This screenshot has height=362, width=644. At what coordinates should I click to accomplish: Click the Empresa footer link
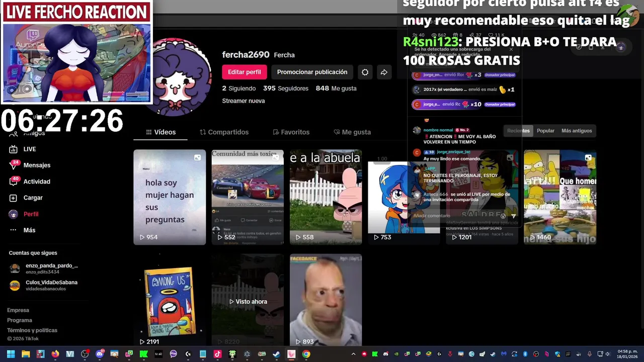(18, 310)
